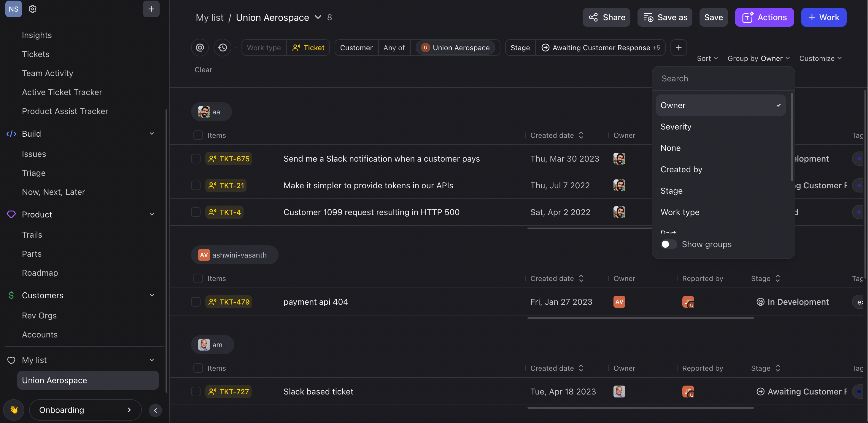
Task: Add a new filter with the plus icon
Action: (679, 48)
